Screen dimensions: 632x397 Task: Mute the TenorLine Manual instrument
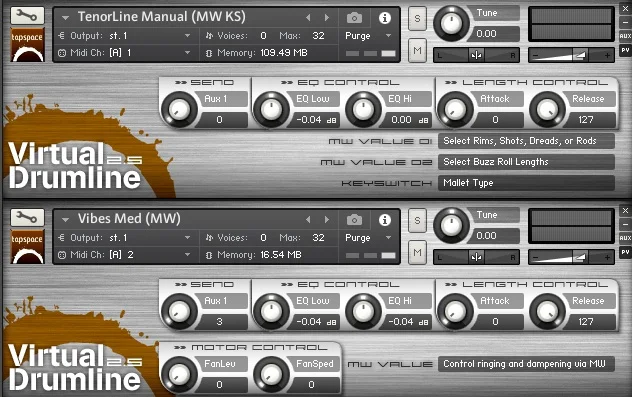[x=417, y=51]
